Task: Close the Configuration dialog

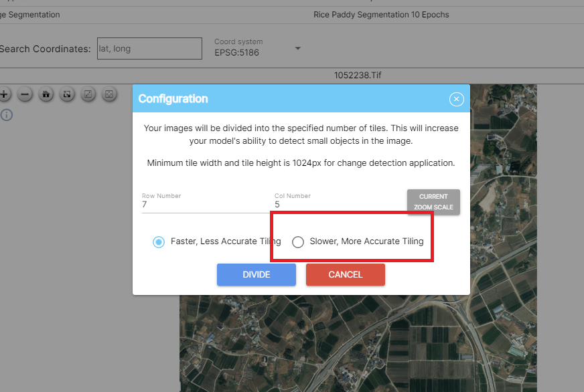Action: point(456,98)
